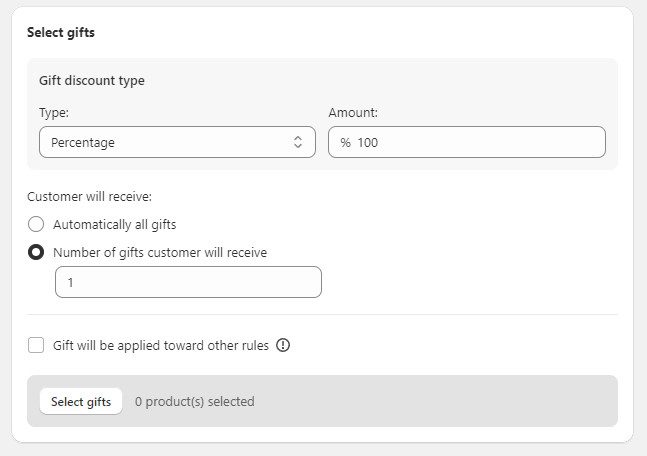Click the "Automatically all gifts" label text
The width and height of the screenshot is (647, 456).
114,224
